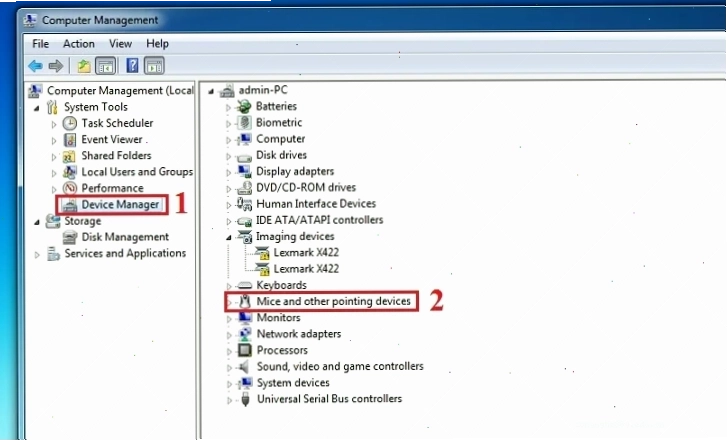The width and height of the screenshot is (727, 441).
Task: Click the Event Viewer icon
Action: tap(70, 140)
